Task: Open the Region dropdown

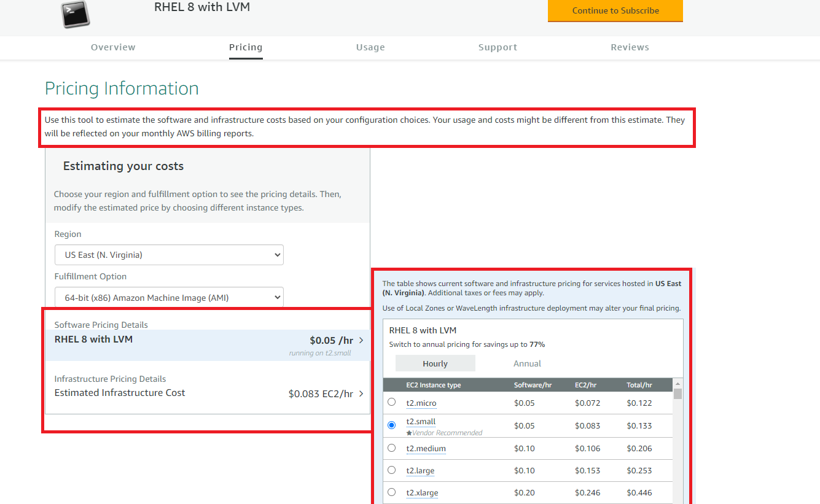Action: click(x=169, y=255)
